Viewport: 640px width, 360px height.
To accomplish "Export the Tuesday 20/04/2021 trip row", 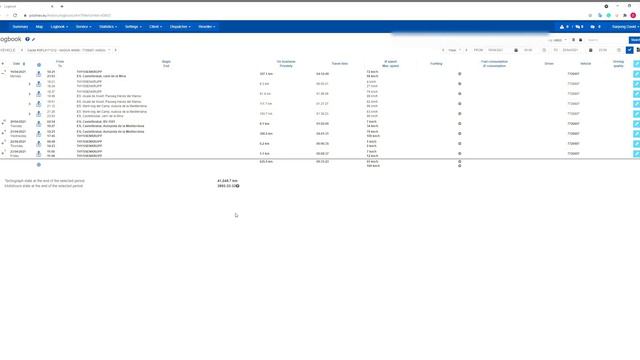I will click(38, 124).
